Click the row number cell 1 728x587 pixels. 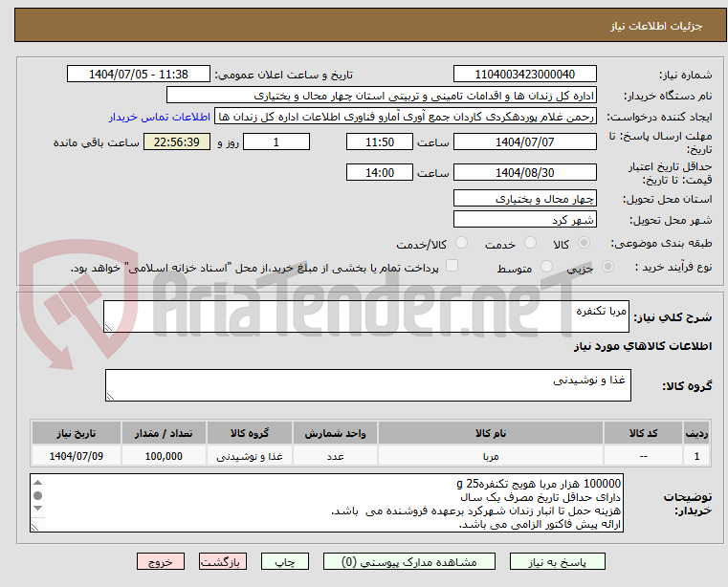[696, 456]
